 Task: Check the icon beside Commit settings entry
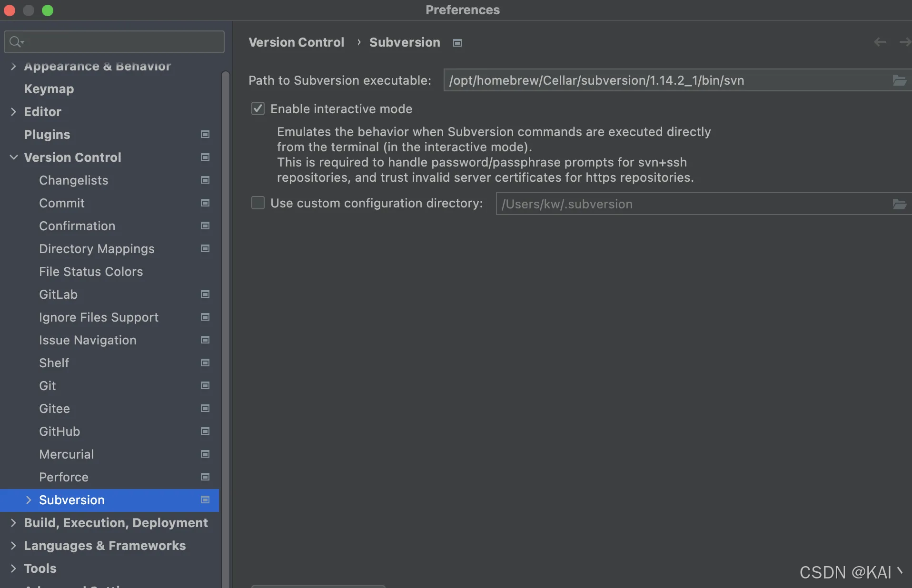[205, 203]
